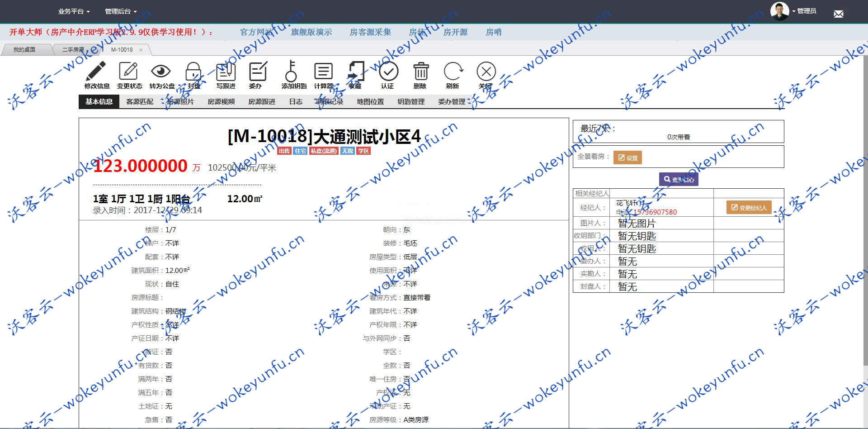Open the 计算器 calculator tool
This screenshot has width=868, height=429.
click(323, 71)
